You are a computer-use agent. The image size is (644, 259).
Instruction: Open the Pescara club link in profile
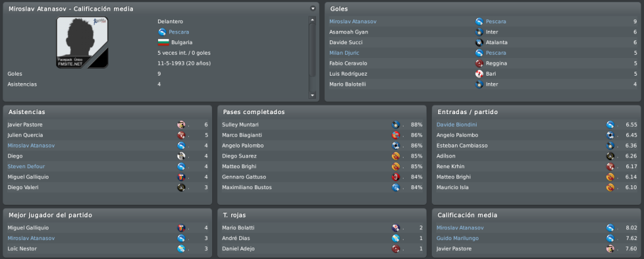coord(179,32)
